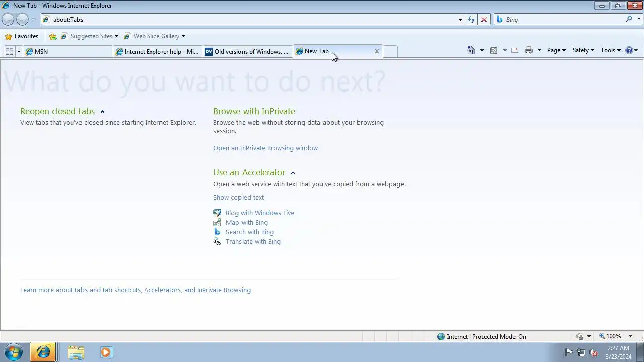Click the Show copied text link

tap(238, 198)
